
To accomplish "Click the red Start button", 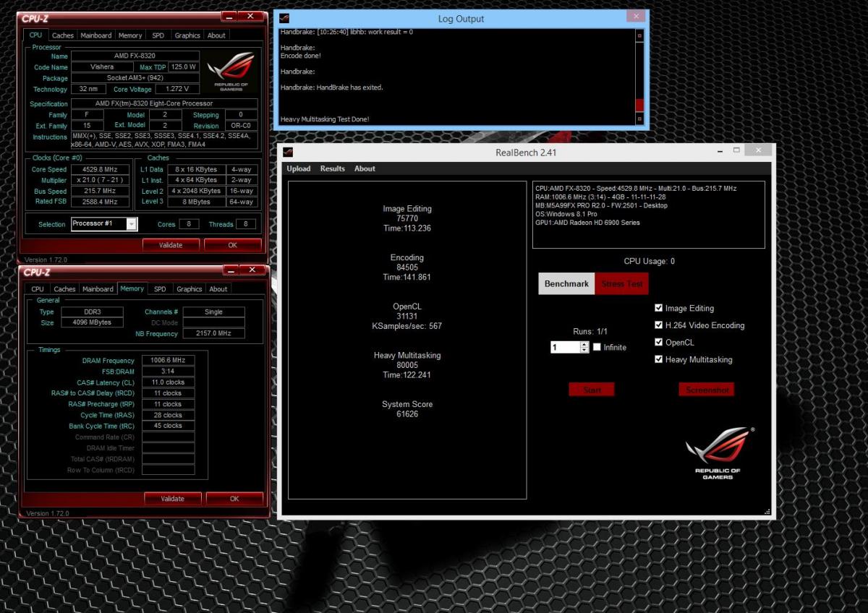I will point(592,390).
